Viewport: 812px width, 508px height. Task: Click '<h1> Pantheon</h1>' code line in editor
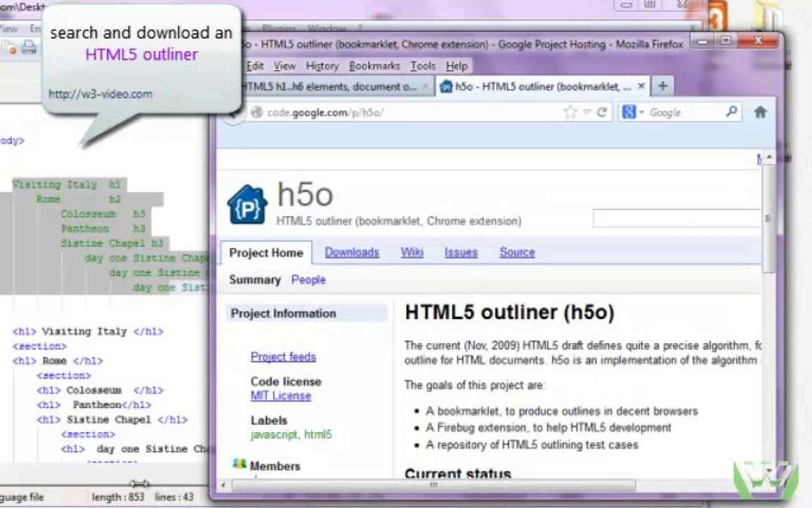tap(94, 405)
